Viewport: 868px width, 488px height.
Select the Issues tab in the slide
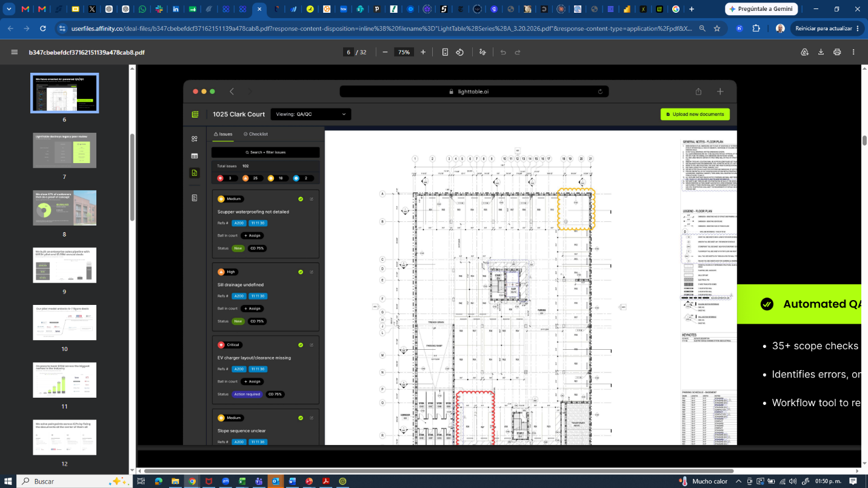tap(222, 134)
